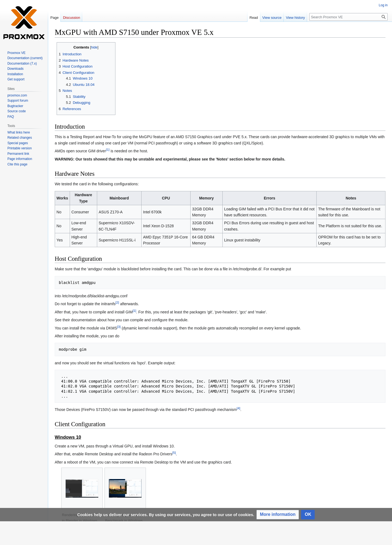Open the Blender rendering screenshot thumbnail
The height and width of the screenshot is (545, 392).
click(82, 488)
